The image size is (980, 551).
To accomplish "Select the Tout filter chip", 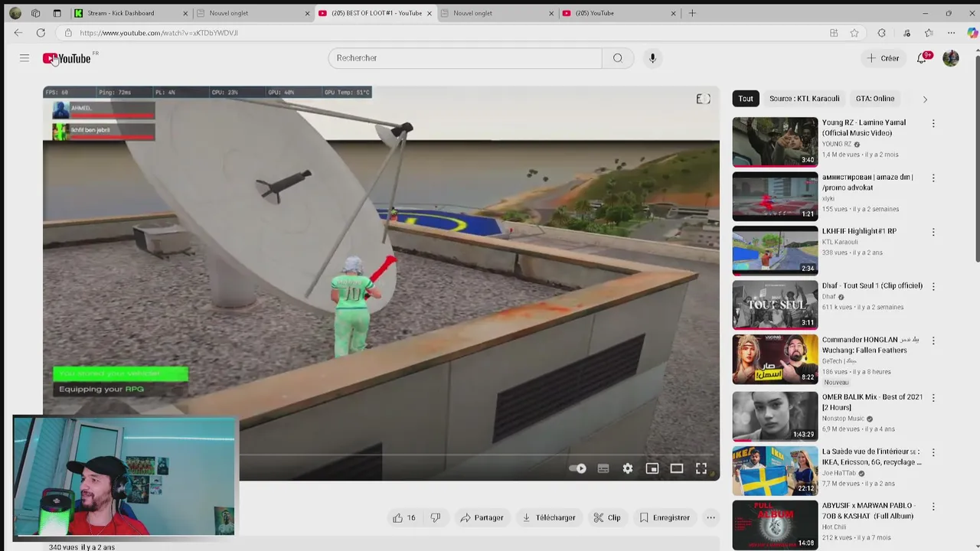I will point(746,99).
